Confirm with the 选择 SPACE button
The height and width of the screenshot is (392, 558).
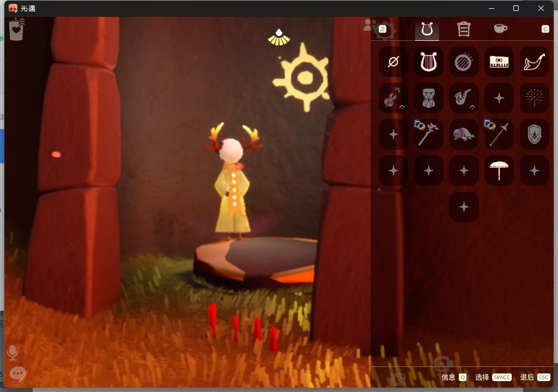click(x=493, y=377)
